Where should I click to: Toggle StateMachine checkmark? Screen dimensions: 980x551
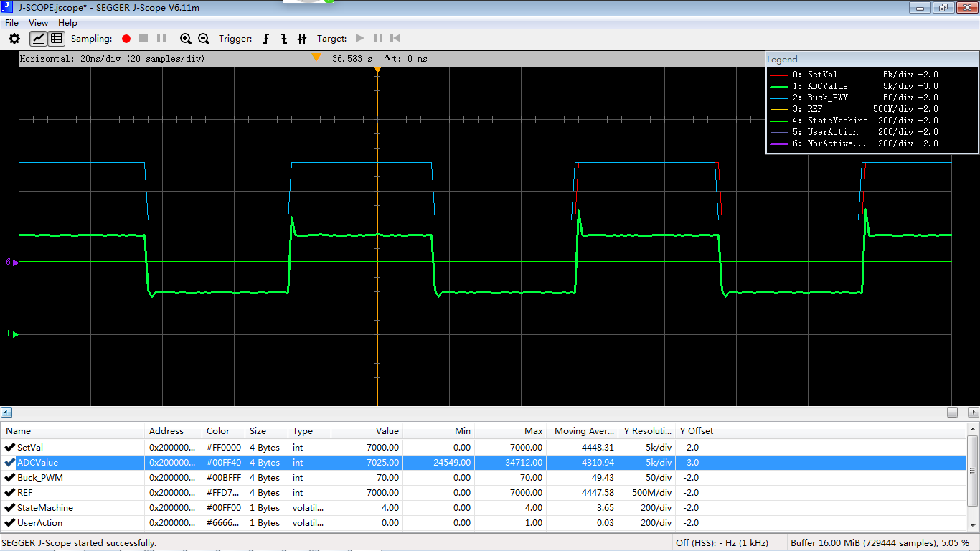[9, 507]
